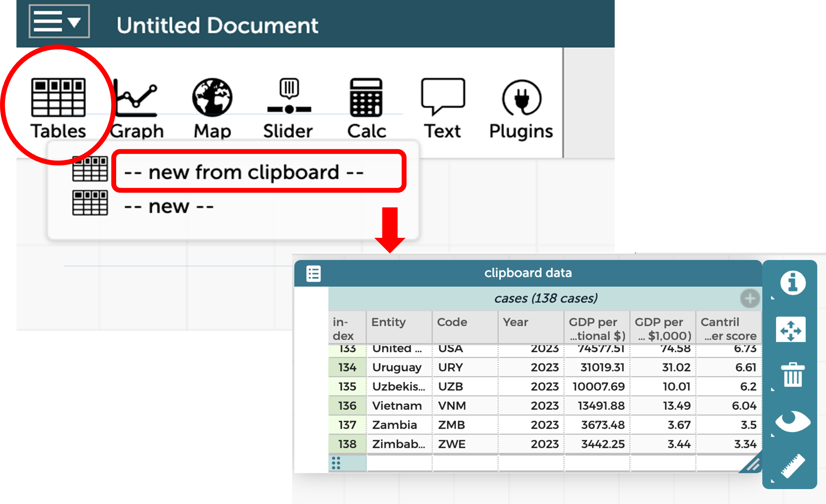Screen dimensions: 826x504
Task: Choose 'new from clipboard' menu entry
Action: tap(243, 172)
